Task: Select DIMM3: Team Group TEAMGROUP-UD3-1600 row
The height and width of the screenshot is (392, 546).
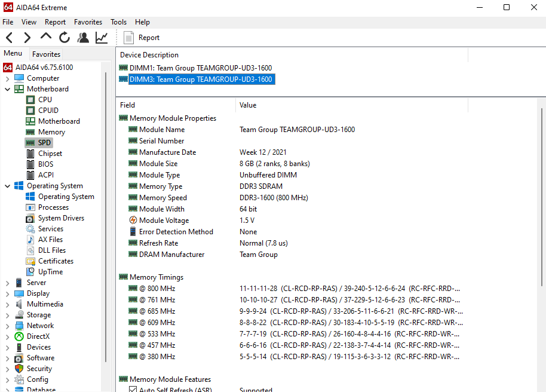Action: tap(197, 79)
